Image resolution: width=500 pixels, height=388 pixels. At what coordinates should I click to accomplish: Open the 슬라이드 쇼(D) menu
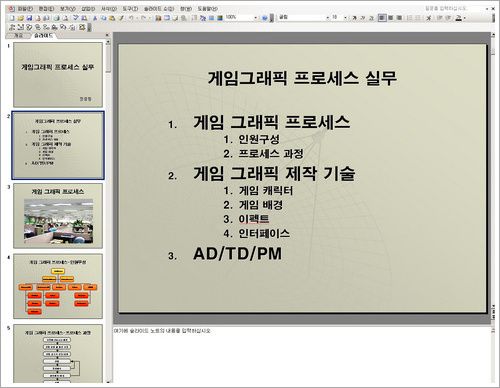(159, 9)
